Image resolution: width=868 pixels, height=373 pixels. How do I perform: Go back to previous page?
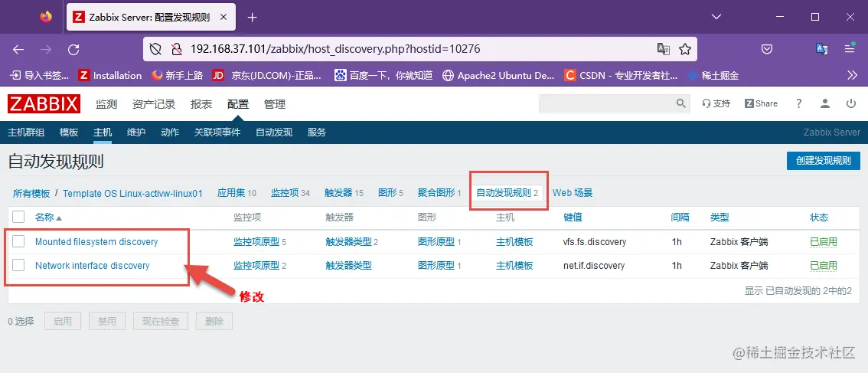pos(18,49)
